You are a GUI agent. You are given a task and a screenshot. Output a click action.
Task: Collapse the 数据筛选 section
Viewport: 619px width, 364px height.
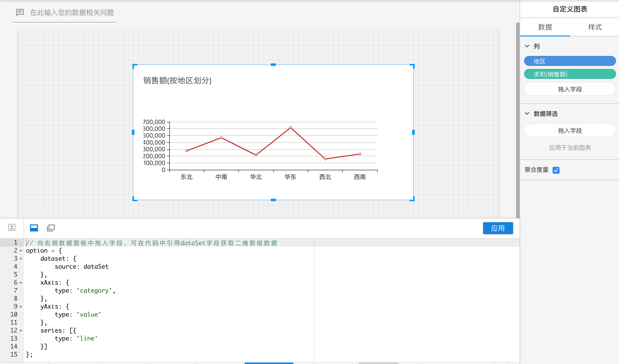pyautogui.click(x=527, y=114)
